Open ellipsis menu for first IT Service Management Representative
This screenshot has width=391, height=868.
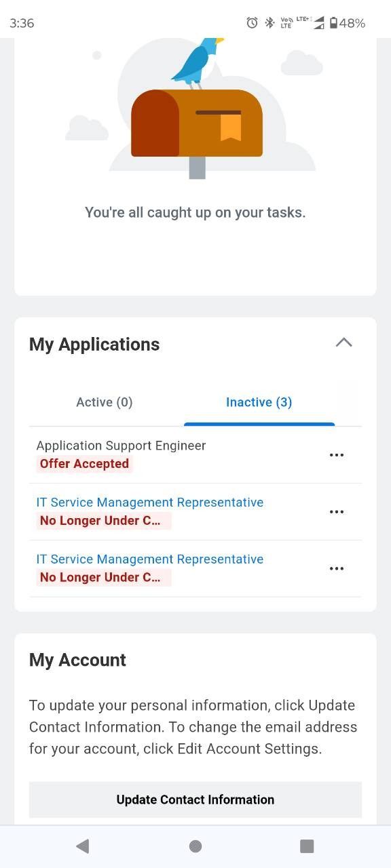[x=337, y=512]
